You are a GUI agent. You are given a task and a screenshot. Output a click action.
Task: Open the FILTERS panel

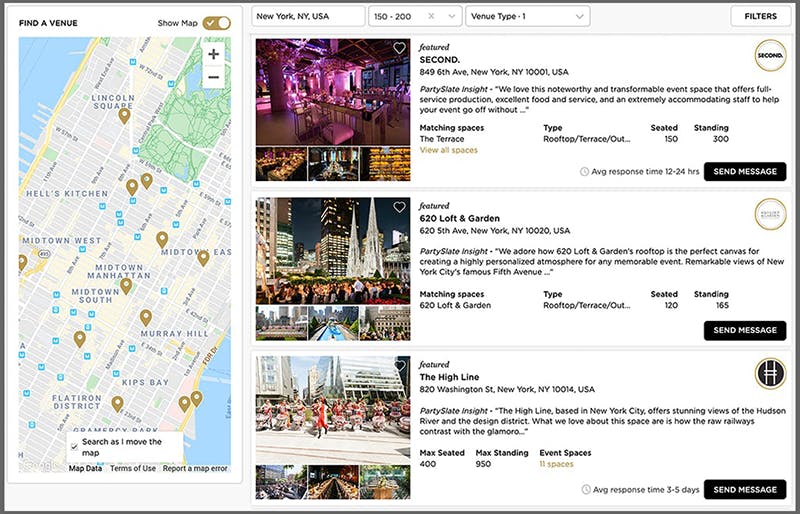click(758, 17)
